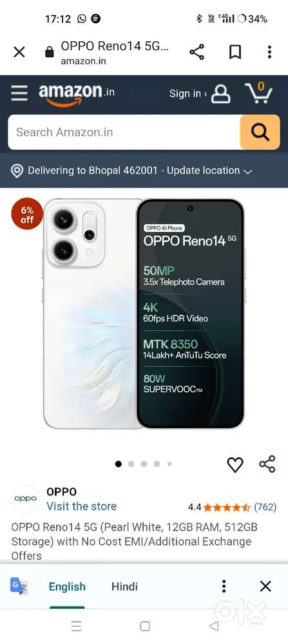Image resolution: width=288 pixels, height=644 pixels.
Task: Select the second image carousel dot
Action: [131, 464]
